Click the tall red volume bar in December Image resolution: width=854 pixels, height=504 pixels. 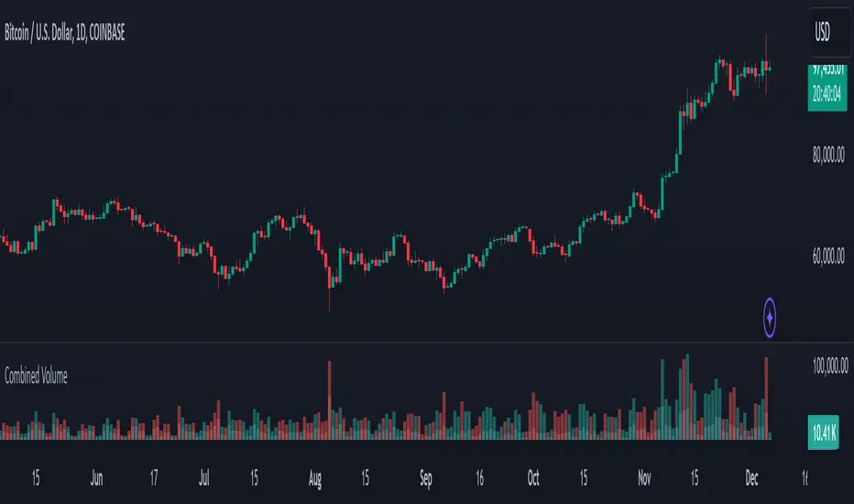point(766,399)
